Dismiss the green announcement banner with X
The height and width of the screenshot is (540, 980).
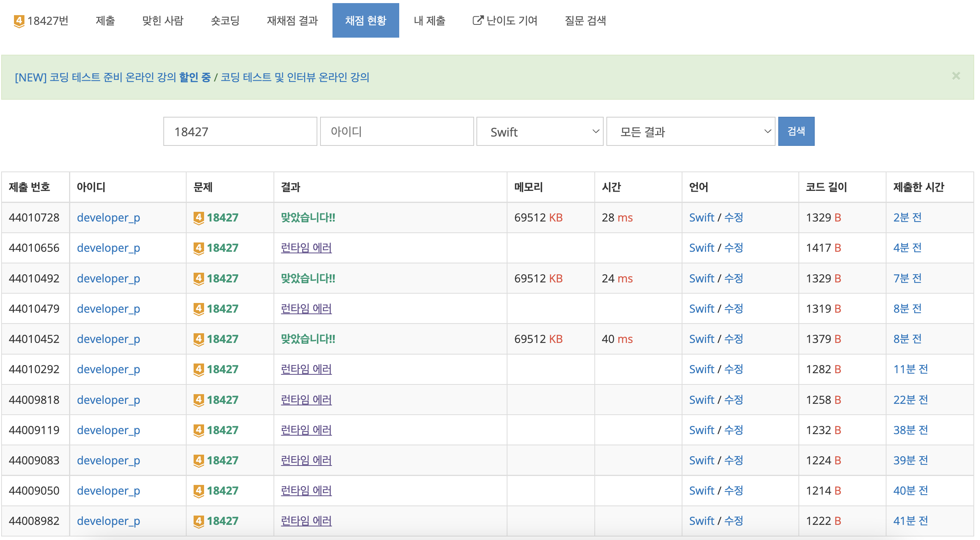(956, 76)
